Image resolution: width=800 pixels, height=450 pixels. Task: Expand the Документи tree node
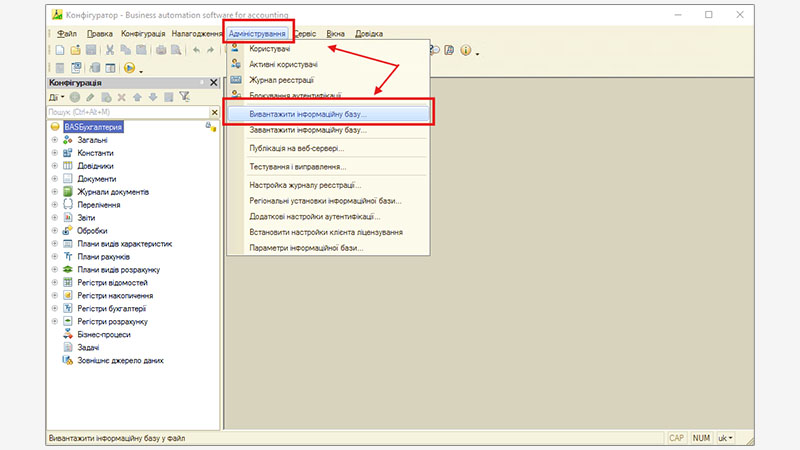click(x=54, y=179)
